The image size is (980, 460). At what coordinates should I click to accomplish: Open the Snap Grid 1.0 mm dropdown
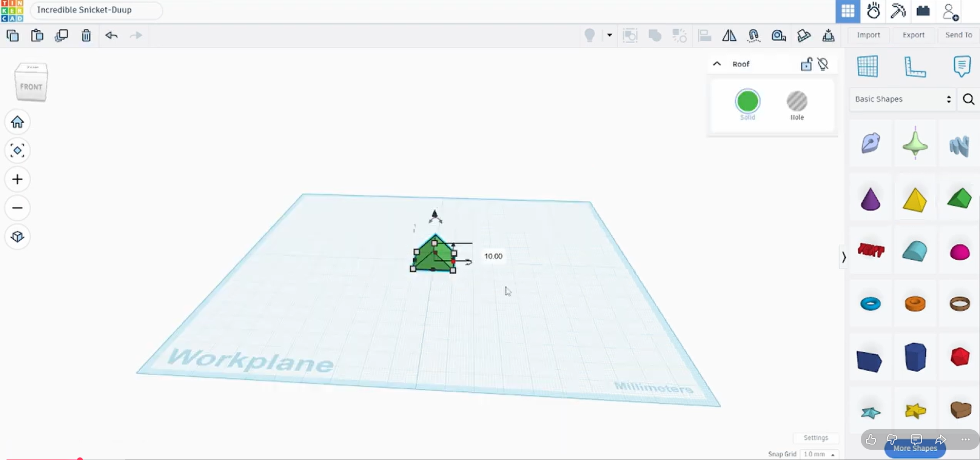pos(820,454)
